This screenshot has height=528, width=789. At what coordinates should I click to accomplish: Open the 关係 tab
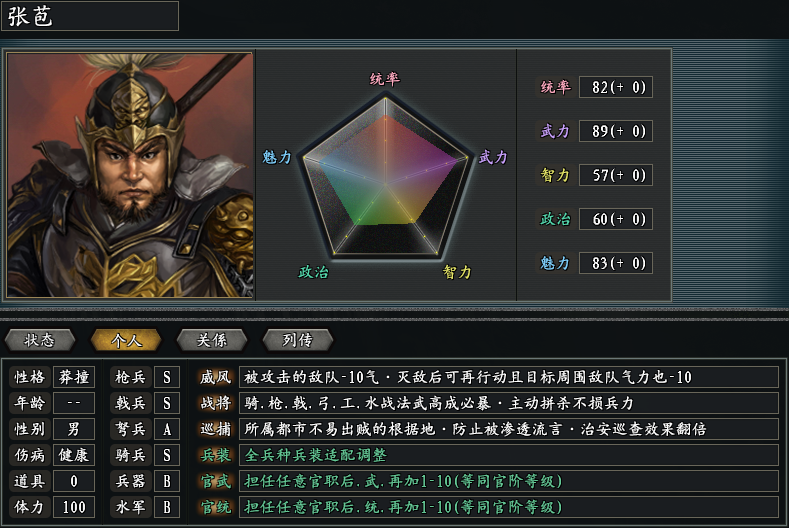[211, 340]
